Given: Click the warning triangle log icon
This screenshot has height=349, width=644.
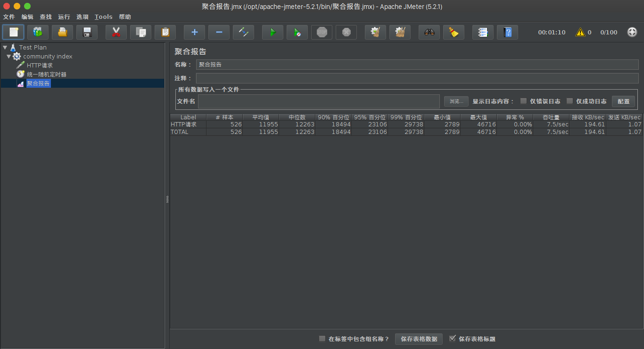Looking at the screenshot, I should click(x=580, y=32).
